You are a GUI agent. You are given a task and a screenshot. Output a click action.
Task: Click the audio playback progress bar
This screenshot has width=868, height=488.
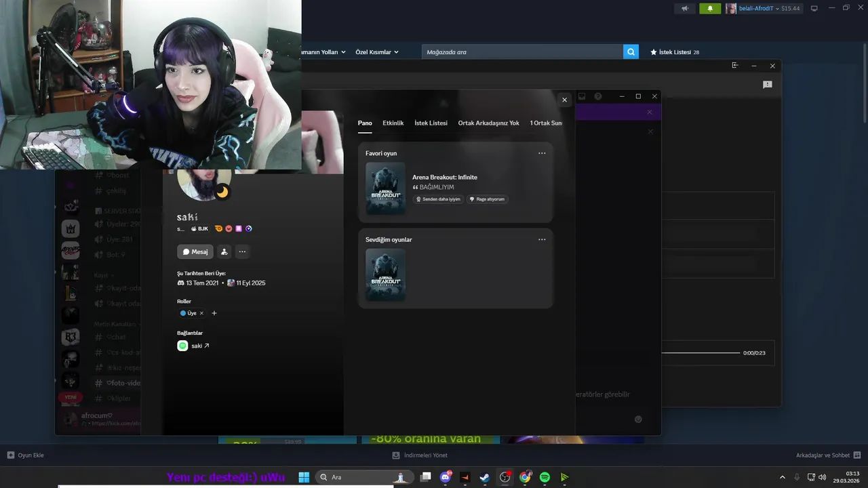pos(701,353)
